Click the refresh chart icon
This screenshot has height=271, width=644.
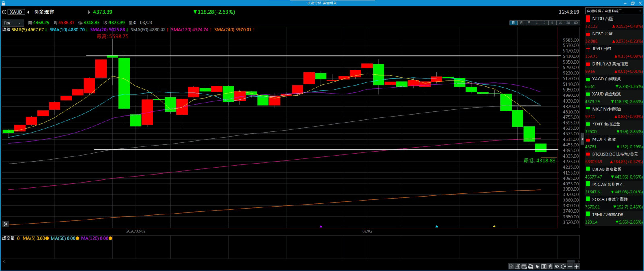click(563, 267)
